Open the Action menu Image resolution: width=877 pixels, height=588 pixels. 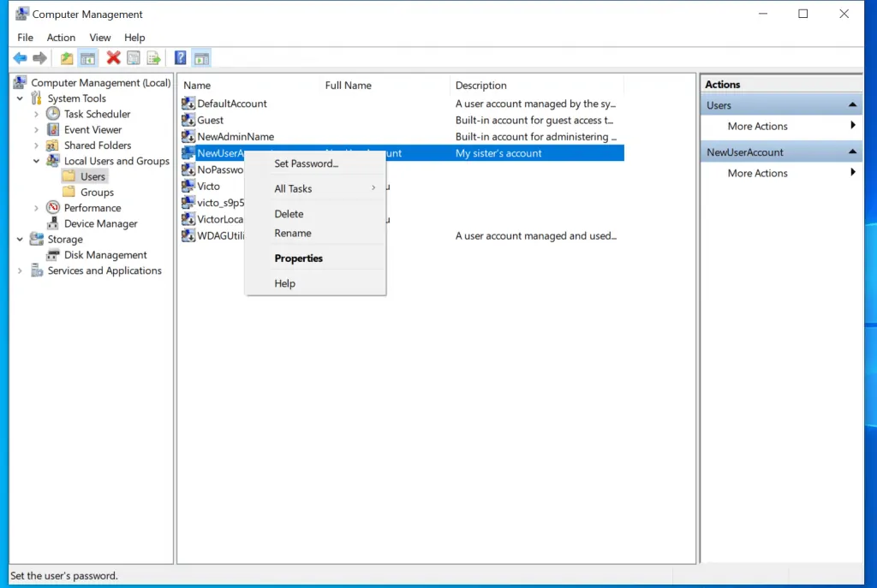61,38
